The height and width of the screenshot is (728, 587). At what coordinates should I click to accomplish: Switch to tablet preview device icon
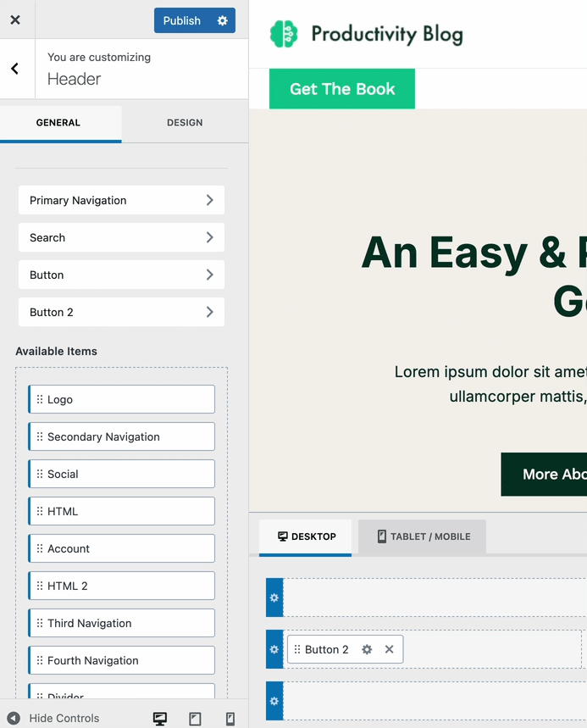click(x=195, y=719)
